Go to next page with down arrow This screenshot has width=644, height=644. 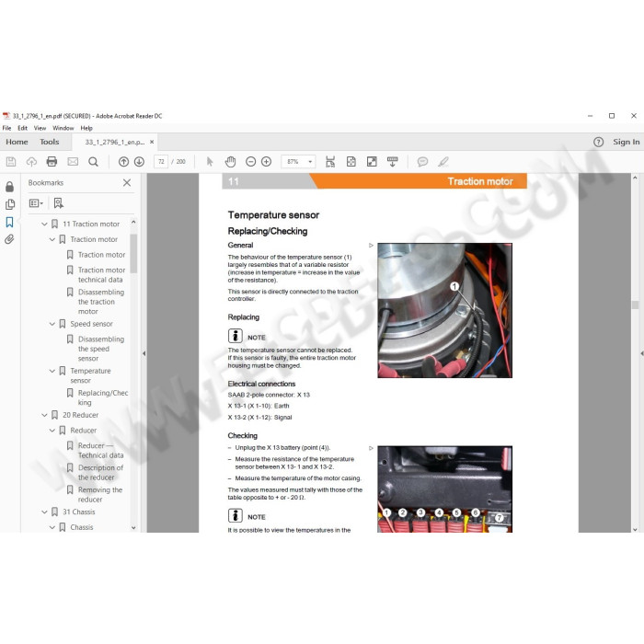tap(139, 162)
